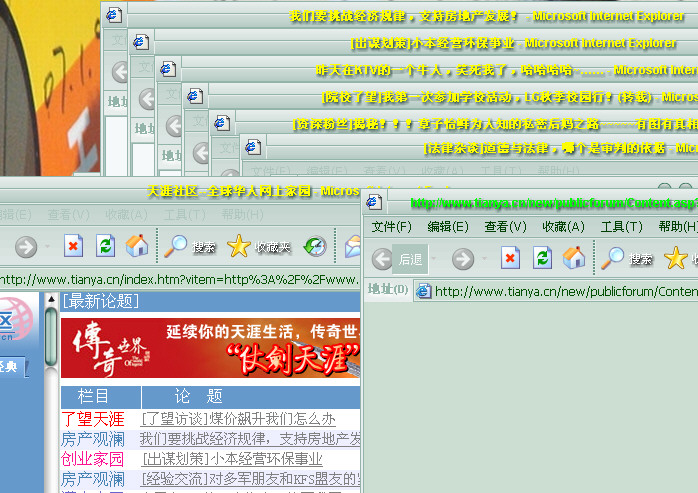
Task: Click Back in the [出谋划策]小本经营环保事业 window
Action: coord(146,99)
